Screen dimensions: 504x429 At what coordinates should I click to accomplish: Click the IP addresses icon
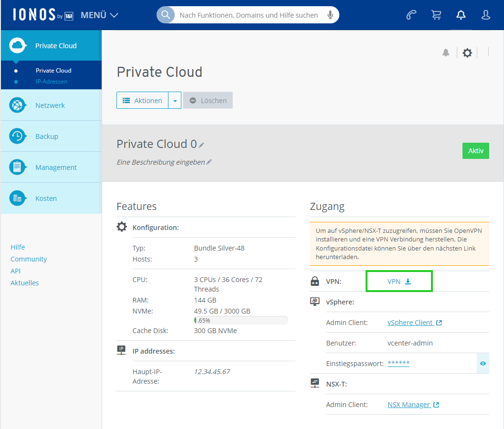(121, 350)
